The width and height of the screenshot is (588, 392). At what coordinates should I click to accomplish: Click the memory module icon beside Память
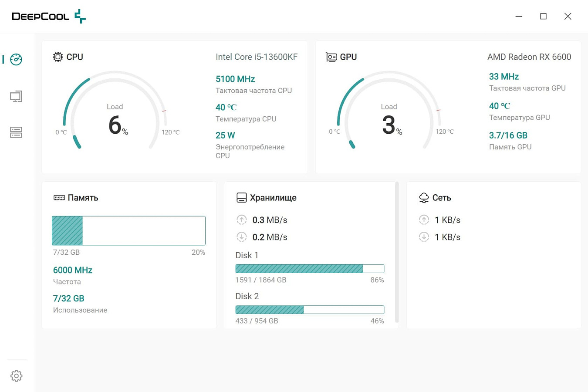59,198
